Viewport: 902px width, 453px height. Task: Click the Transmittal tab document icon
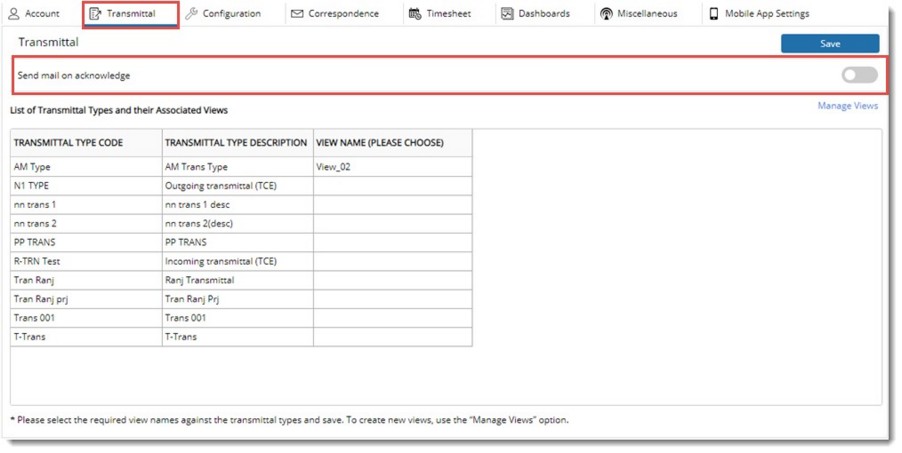pos(95,14)
